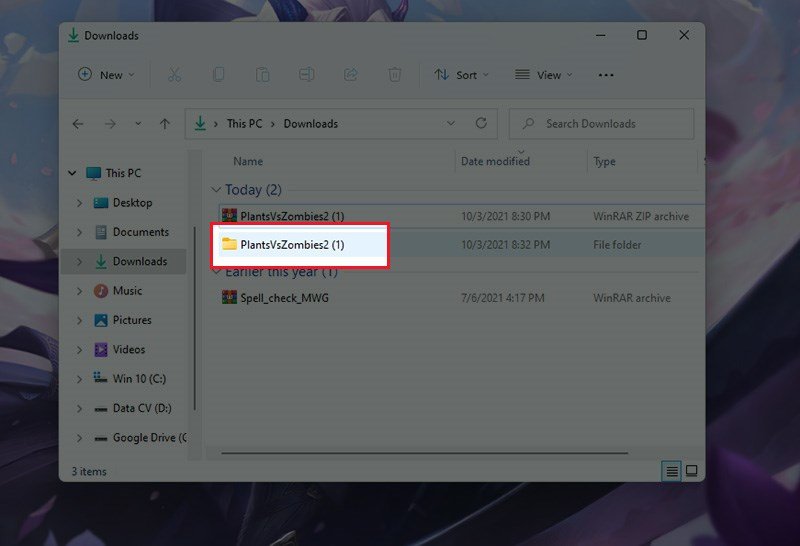Collapse the Today (2) group
This screenshot has width=800, height=546.
216,190
